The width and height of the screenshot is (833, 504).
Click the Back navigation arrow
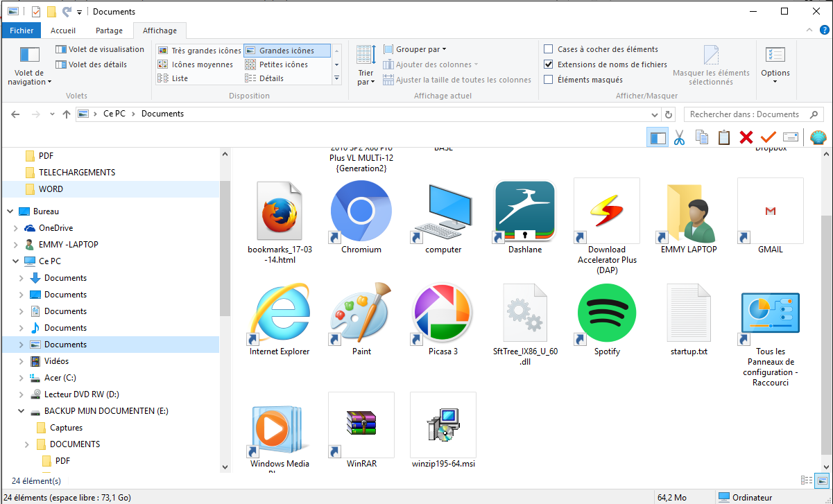click(15, 114)
